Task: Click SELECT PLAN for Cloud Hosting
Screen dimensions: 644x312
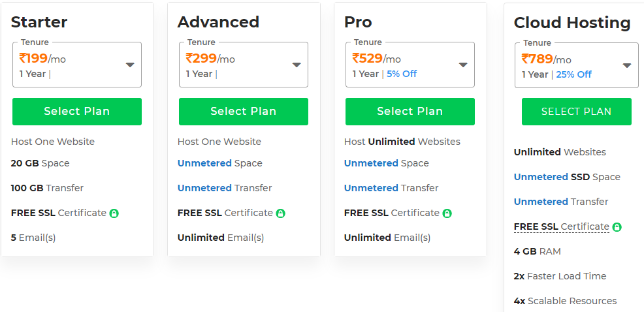Action: 576,112
